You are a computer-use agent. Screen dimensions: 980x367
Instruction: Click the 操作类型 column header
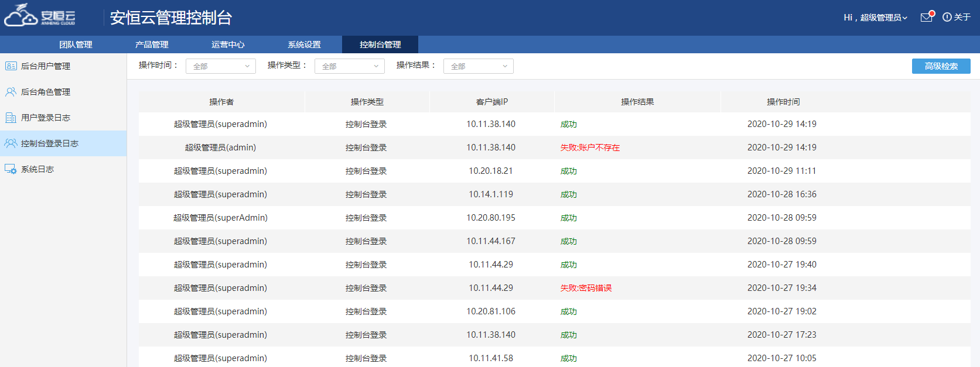coord(367,102)
